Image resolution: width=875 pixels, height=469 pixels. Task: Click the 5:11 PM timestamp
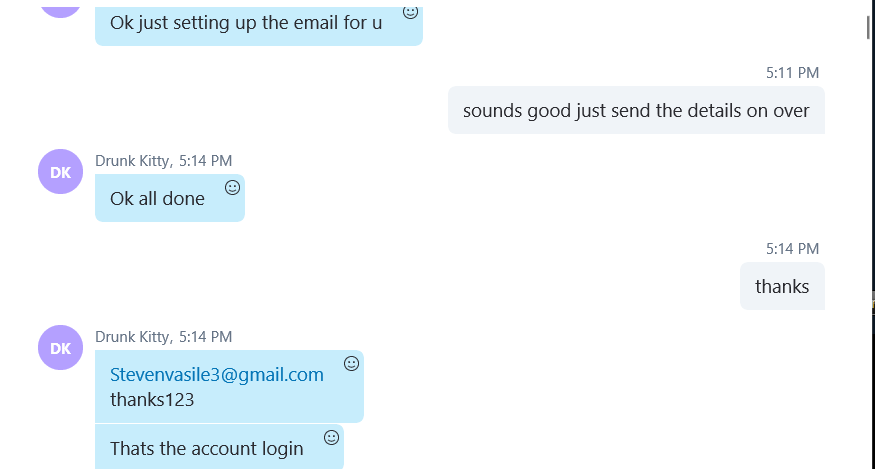coord(792,73)
